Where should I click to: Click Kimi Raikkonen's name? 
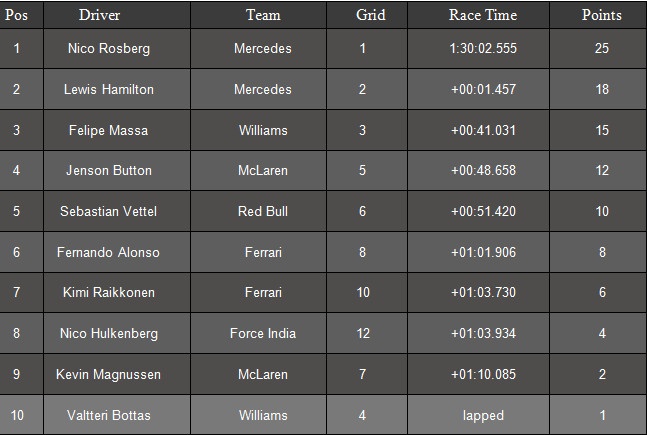(109, 292)
